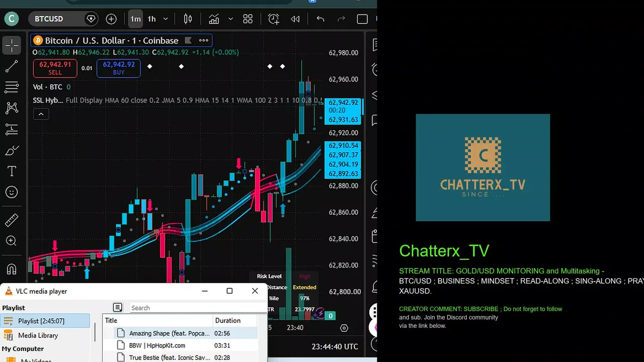The image size is (644, 362).
Task: Open the candlestick chart type selector
Action: pos(188,19)
